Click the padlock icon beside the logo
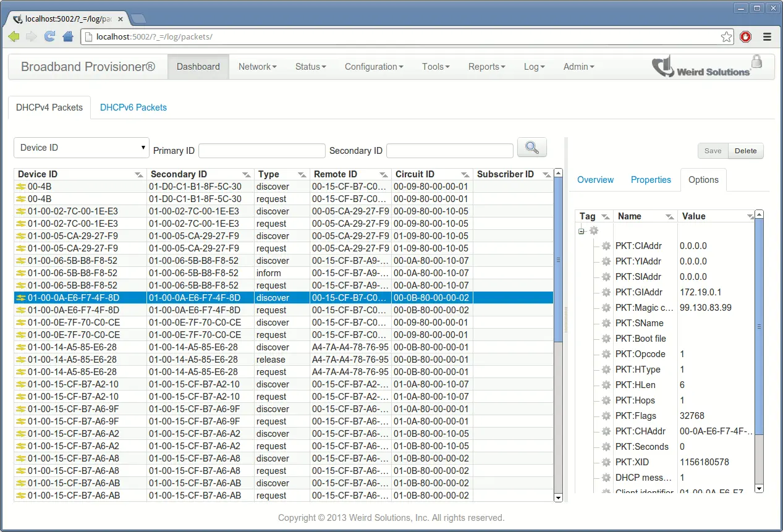Image resolution: width=783 pixels, height=532 pixels. [756, 62]
